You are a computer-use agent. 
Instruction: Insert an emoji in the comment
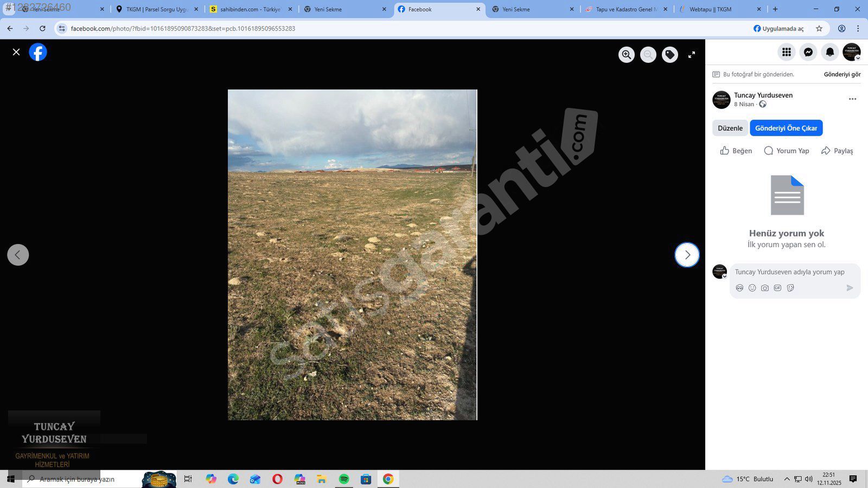point(752,288)
